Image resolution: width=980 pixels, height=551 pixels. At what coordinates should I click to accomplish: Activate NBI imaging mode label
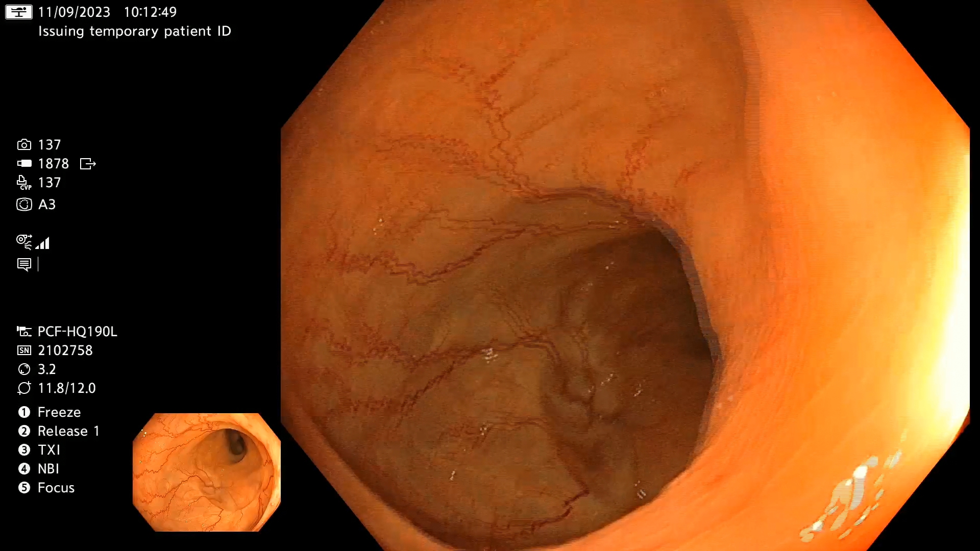[x=48, y=469]
